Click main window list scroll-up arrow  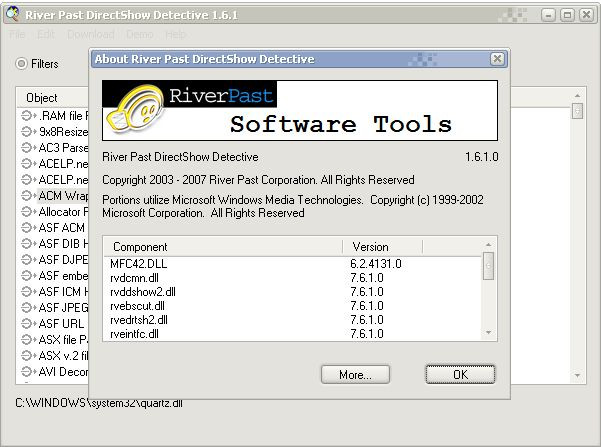click(x=578, y=95)
